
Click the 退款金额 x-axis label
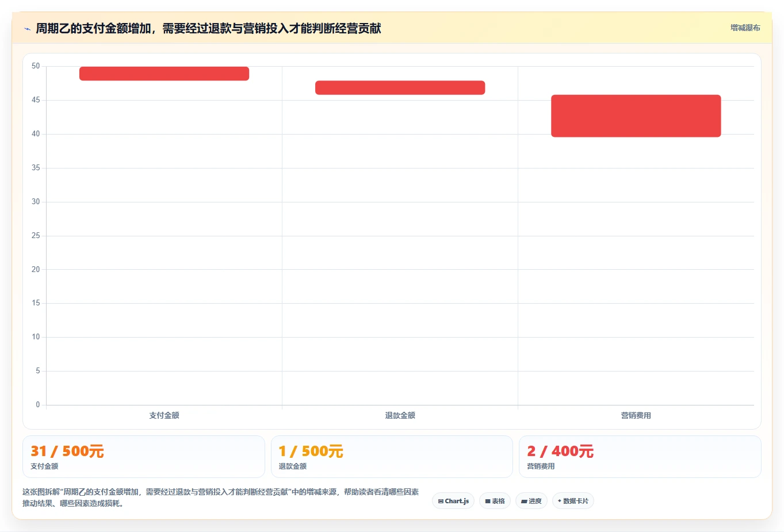pos(400,415)
